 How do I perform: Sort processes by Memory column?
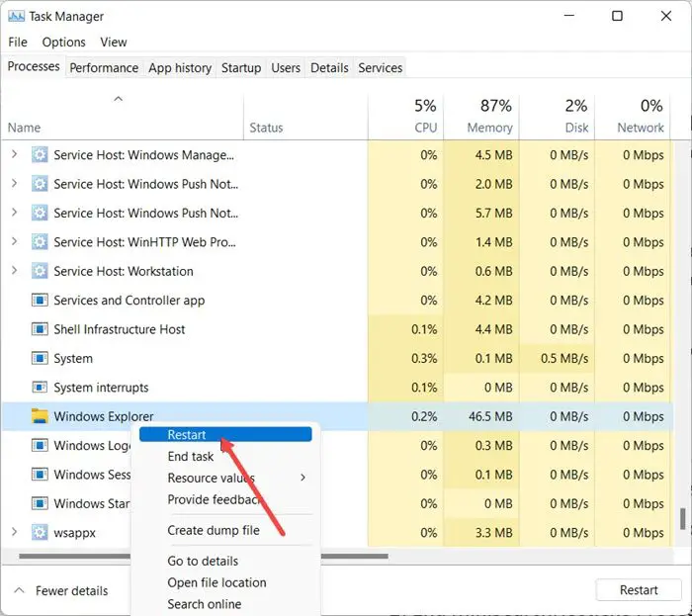coord(489,128)
